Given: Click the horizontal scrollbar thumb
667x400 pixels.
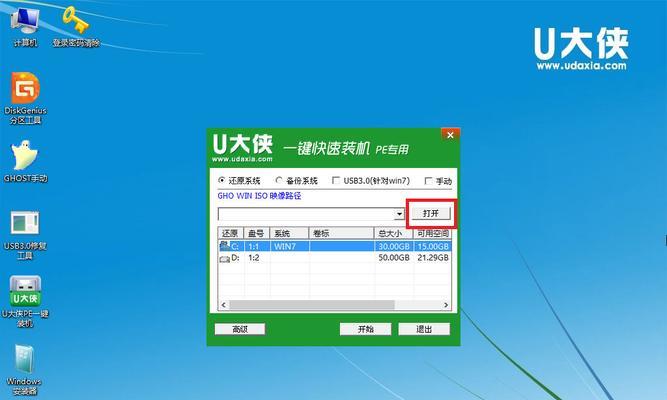Looking at the screenshot, I should coord(312,305).
